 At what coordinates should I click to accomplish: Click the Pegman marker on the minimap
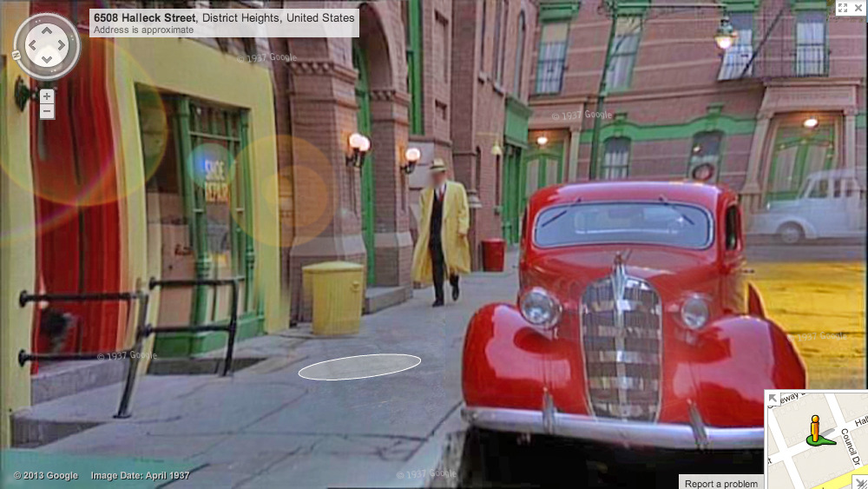[x=816, y=431]
